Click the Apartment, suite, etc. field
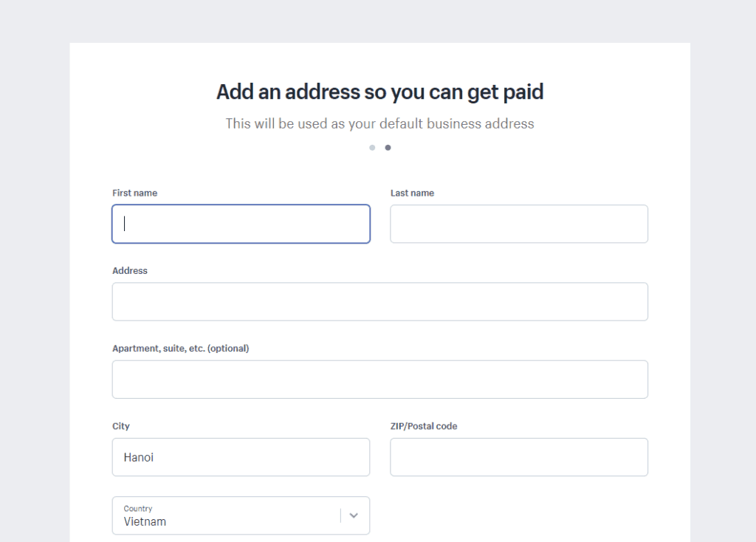The width and height of the screenshot is (756, 542). [380, 379]
